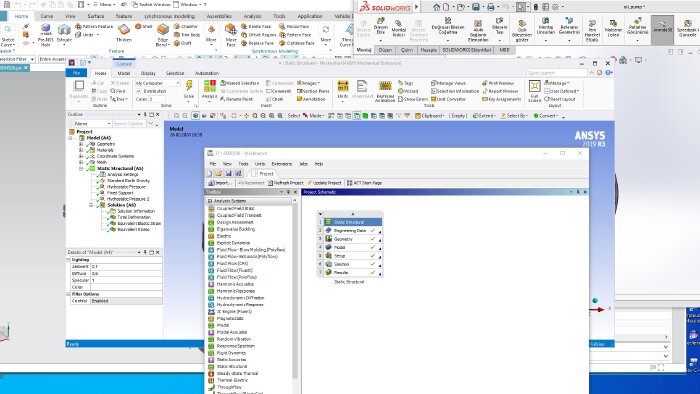
Task: Click Update Project in Workbench
Action: tap(324, 183)
